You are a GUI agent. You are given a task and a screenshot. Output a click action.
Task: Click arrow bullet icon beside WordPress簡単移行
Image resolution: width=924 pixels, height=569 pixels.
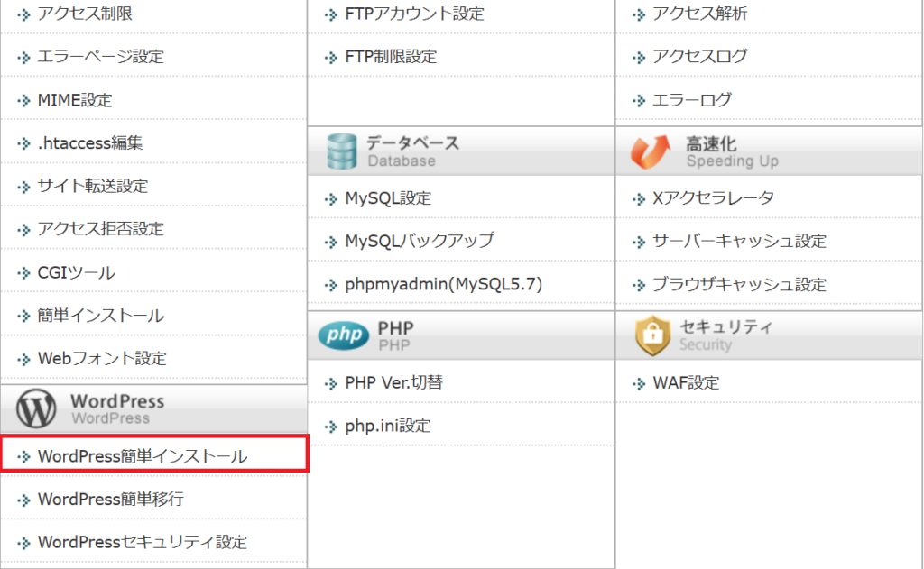point(23,500)
